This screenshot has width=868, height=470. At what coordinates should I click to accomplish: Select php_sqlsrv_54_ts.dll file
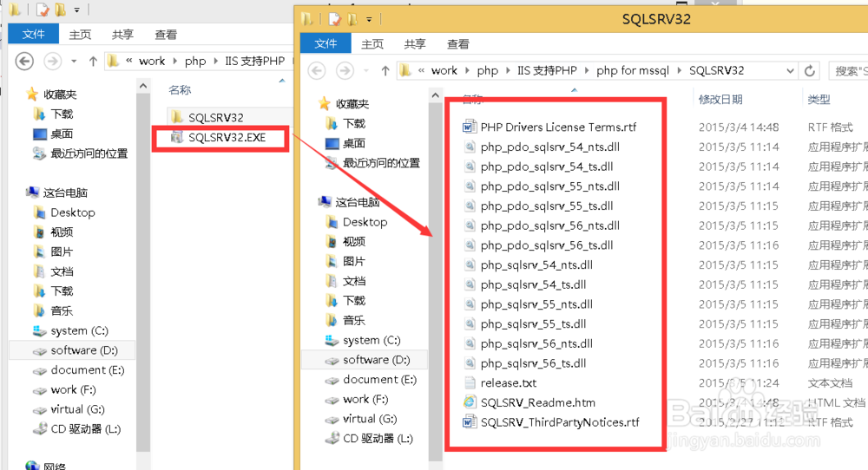pos(533,284)
